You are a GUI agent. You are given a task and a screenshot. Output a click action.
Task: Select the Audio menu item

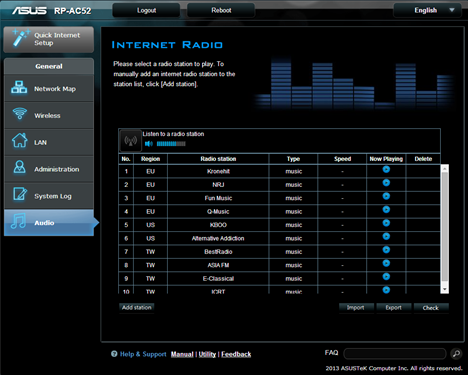49,223
